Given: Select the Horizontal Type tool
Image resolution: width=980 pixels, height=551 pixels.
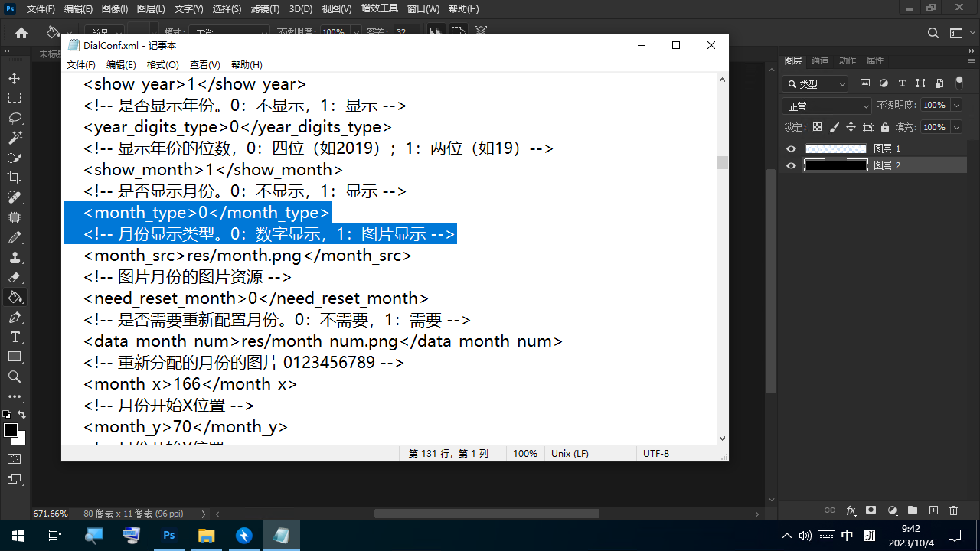Looking at the screenshot, I should coord(15,337).
